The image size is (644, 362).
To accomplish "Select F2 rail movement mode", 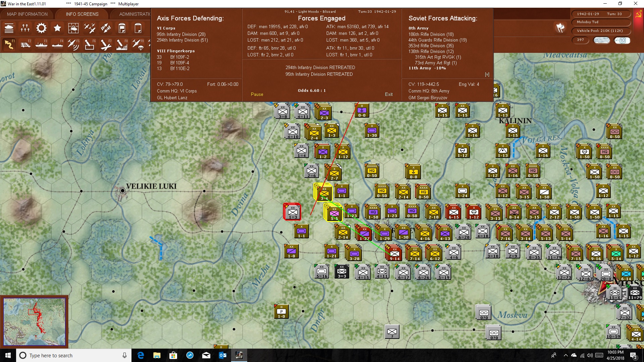I will tap(25, 44).
